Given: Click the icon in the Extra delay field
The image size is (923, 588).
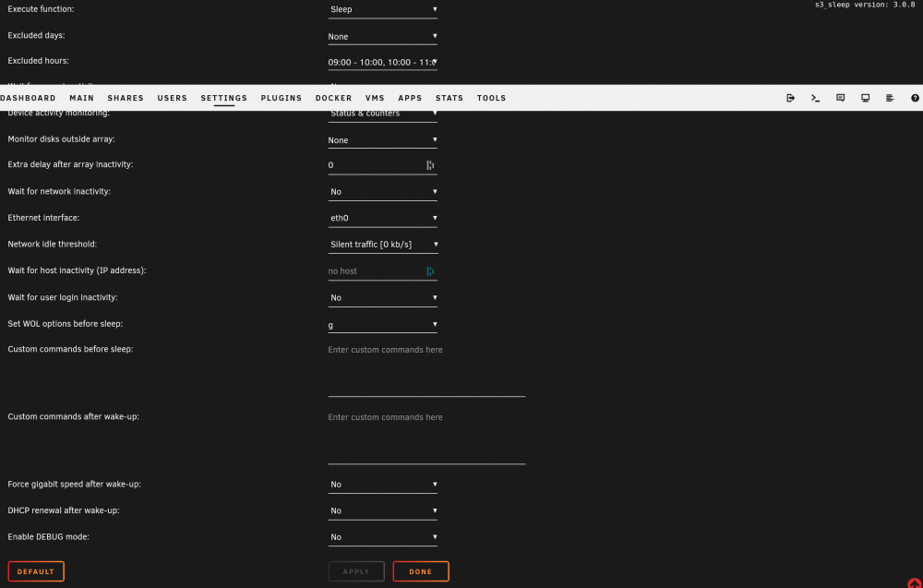Looking at the screenshot, I should [430, 165].
